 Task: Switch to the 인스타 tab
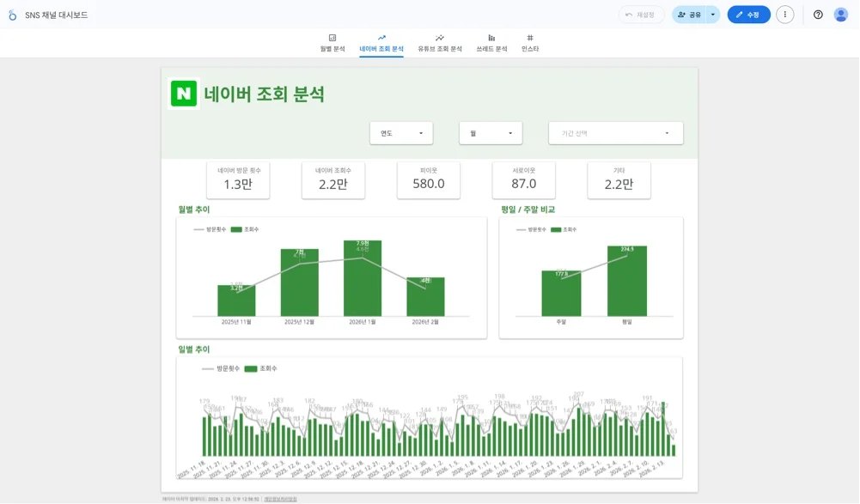[x=530, y=43]
